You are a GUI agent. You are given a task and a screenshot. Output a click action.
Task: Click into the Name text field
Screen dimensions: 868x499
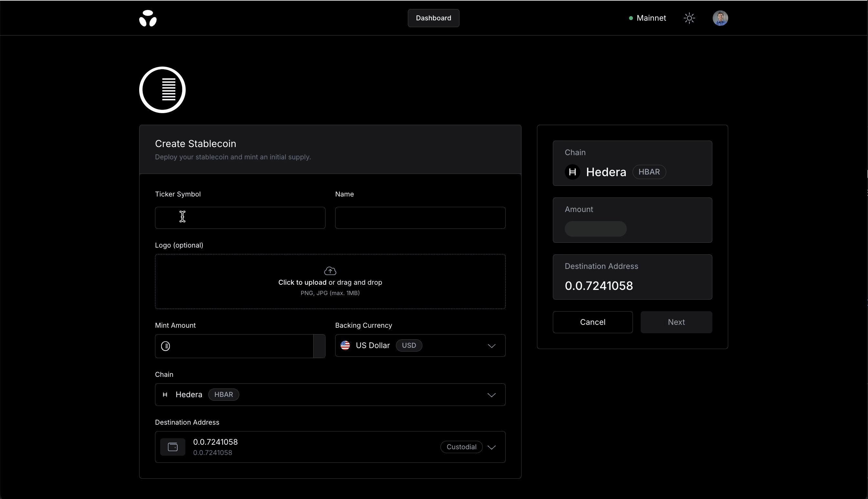click(x=420, y=218)
